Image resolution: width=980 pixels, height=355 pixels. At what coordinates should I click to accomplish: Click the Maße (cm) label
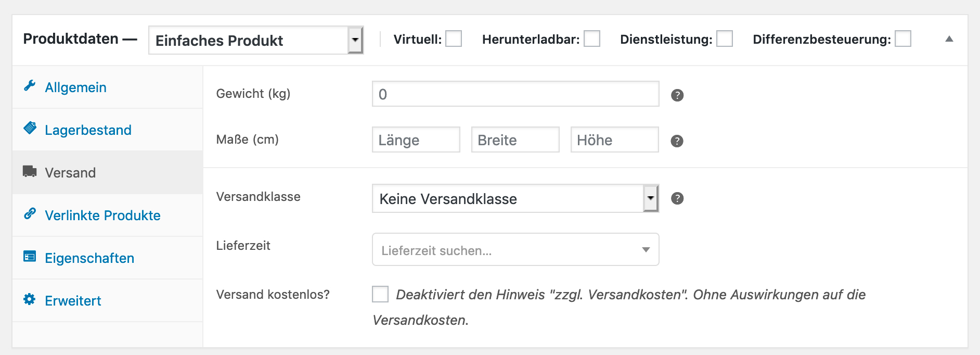[x=247, y=140]
